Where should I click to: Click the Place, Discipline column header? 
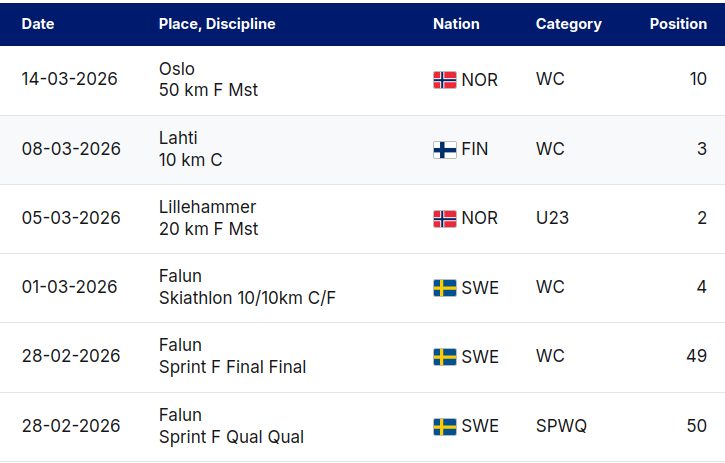coord(217,24)
